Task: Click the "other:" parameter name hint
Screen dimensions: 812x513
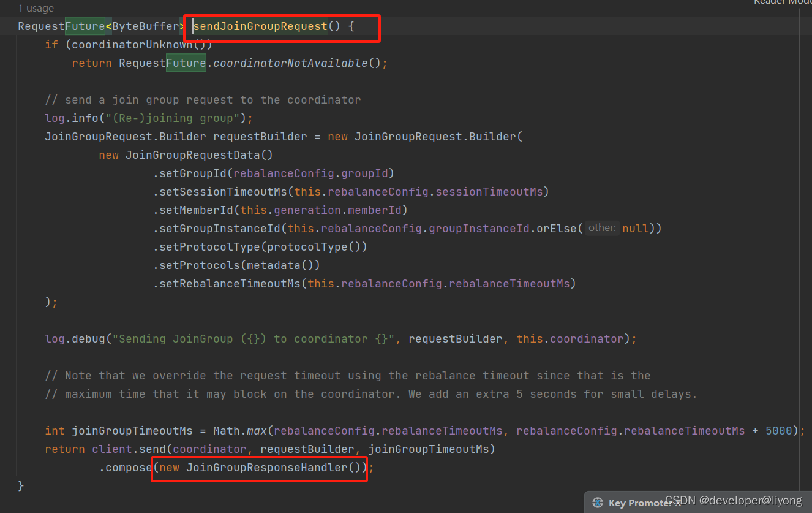Action: click(x=602, y=228)
